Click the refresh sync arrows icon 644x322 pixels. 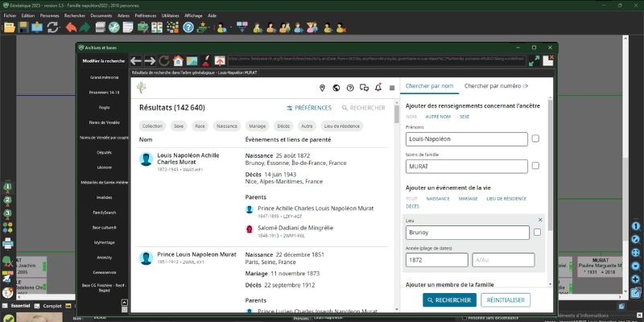pyautogui.click(x=52, y=27)
